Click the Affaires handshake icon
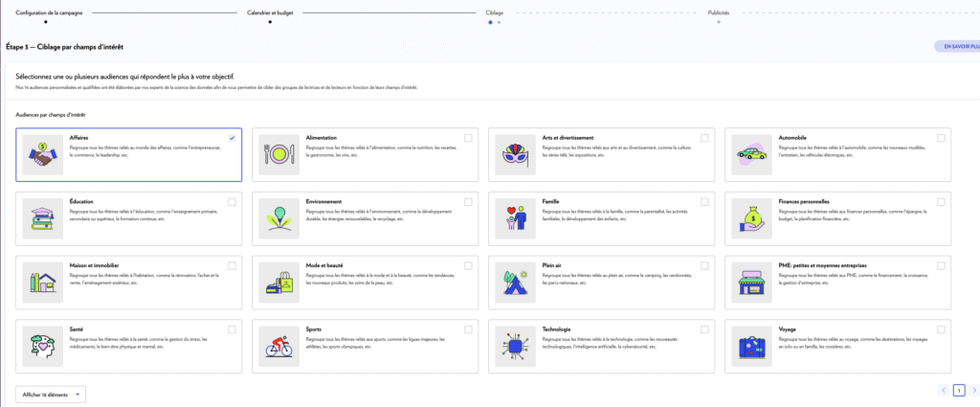The width and height of the screenshot is (980, 407). point(42,154)
